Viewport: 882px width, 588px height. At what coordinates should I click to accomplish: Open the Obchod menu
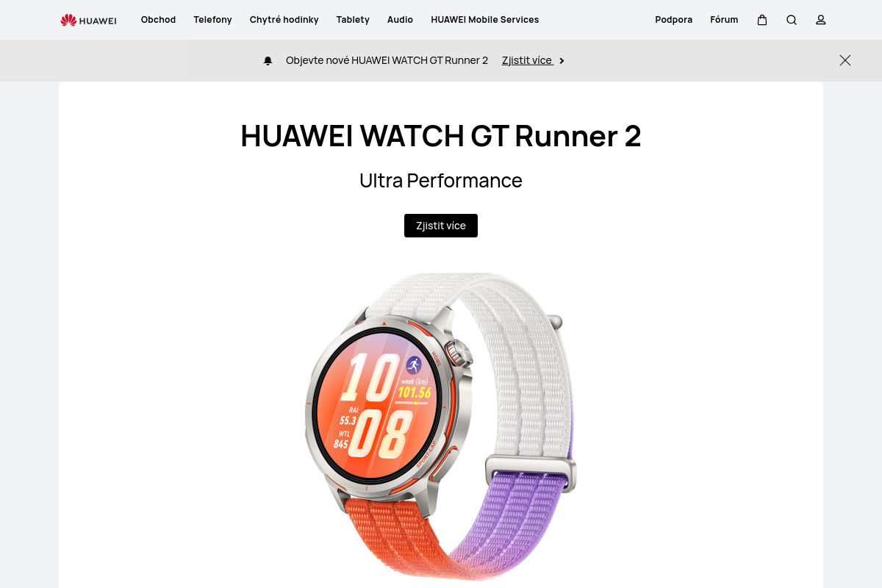click(x=158, y=20)
